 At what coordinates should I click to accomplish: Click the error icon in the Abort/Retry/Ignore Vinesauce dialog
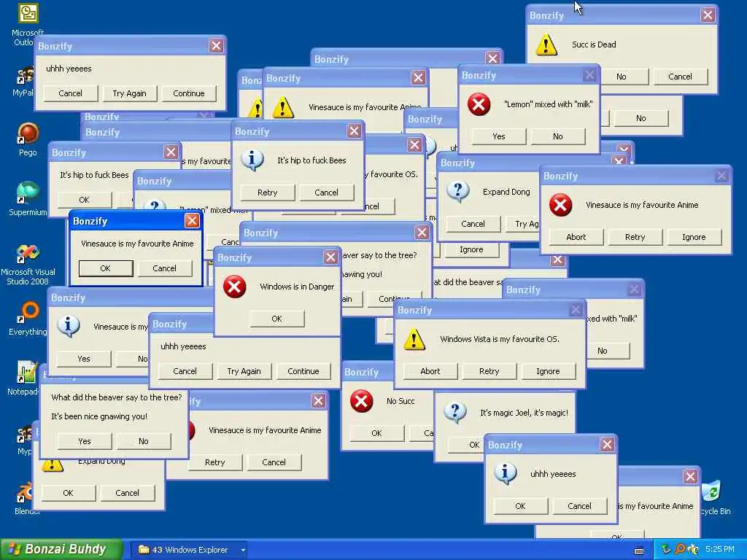pyautogui.click(x=561, y=205)
